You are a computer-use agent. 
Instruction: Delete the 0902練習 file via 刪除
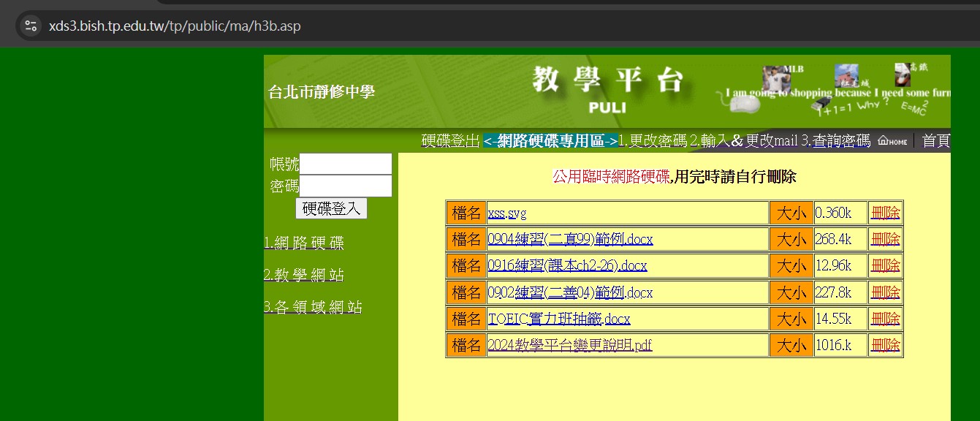[885, 293]
